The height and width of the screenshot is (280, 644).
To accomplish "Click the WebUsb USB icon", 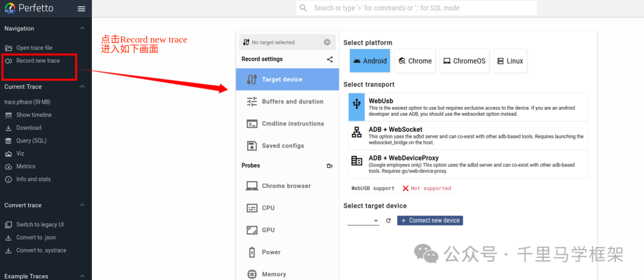I will coord(357,104).
